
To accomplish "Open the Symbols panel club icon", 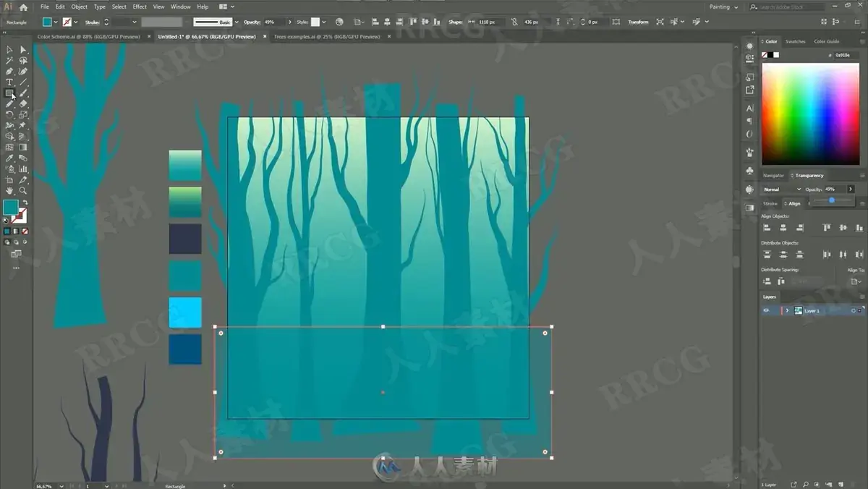I will [749, 171].
